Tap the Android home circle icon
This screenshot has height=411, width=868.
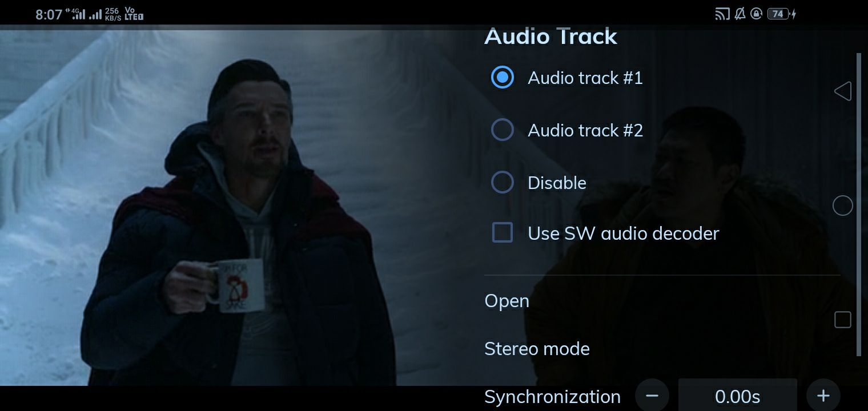(x=843, y=205)
